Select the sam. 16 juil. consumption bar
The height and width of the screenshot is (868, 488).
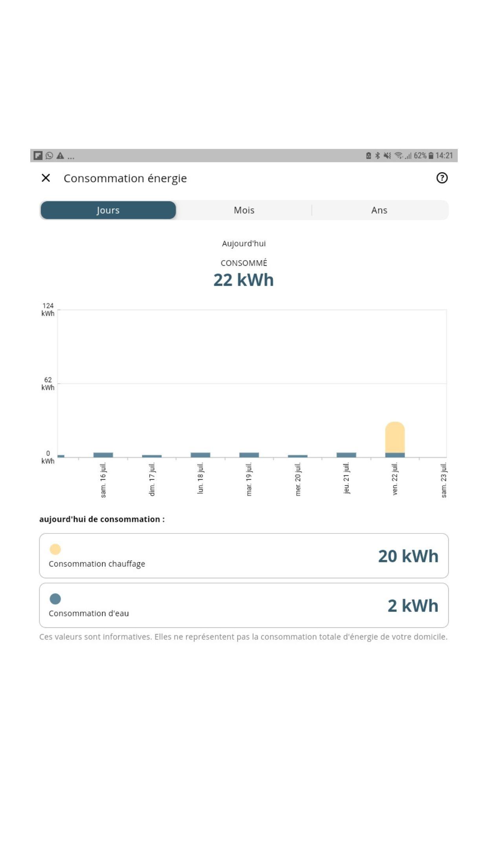pos(103,455)
